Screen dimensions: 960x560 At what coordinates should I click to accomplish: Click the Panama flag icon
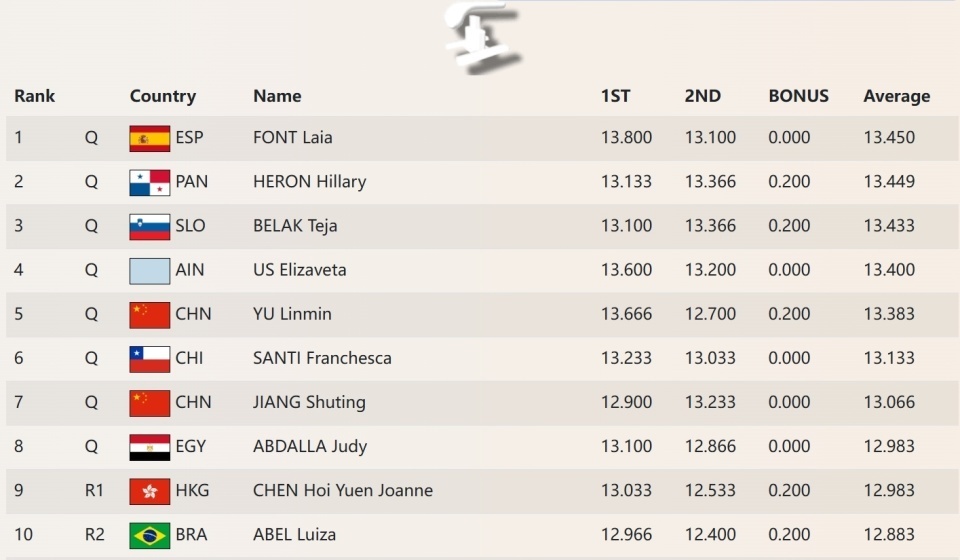pyautogui.click(x=149, y=182)
